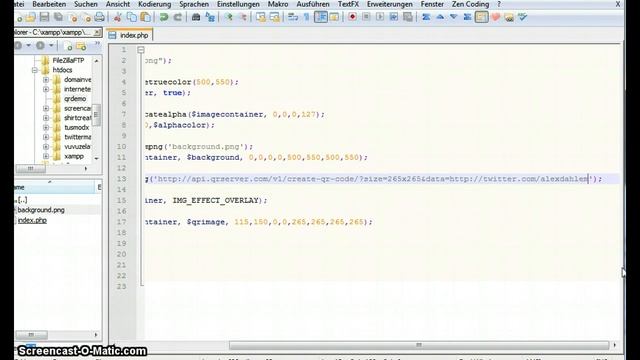
Task: Click the Save recorded macro icon
Action: [408, 17]
